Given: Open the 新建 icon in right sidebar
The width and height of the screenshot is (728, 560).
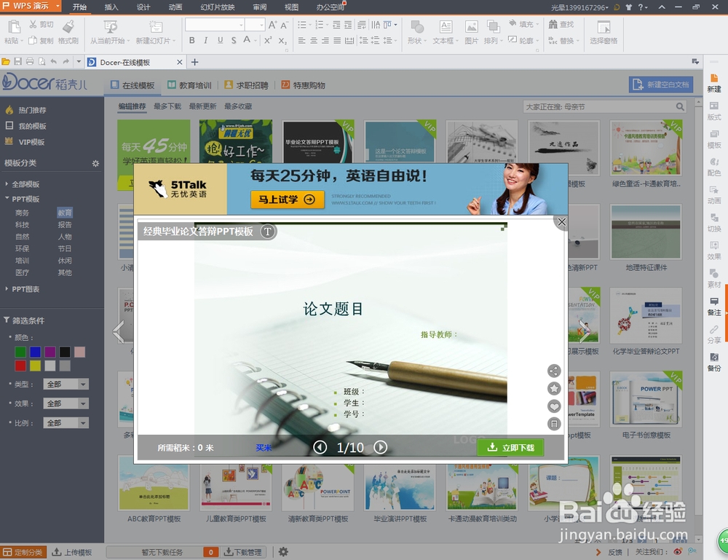Looking at the screenshot, I should click(714, 83).
